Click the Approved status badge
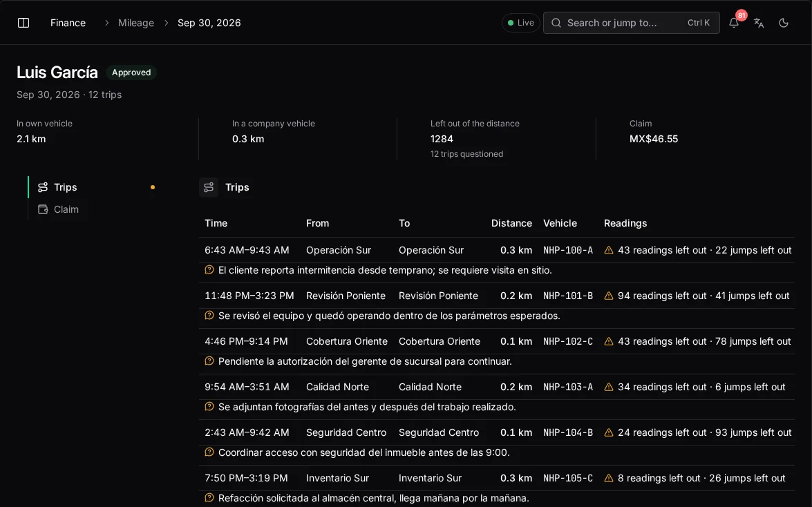The height and width of the screenshot is (507, 812). pos(131,73)
